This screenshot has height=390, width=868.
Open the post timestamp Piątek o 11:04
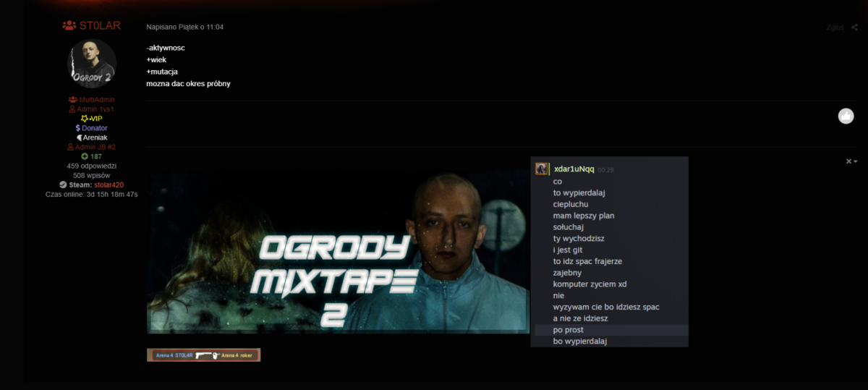click(184, 27)
